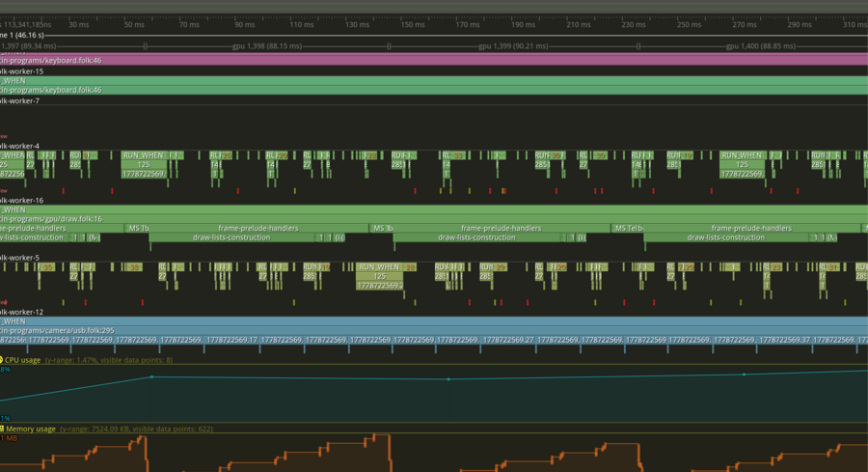This screenshot has height=472, width=868.
Task: Click the 150 ms mark on time ruler
Action: 413,24
